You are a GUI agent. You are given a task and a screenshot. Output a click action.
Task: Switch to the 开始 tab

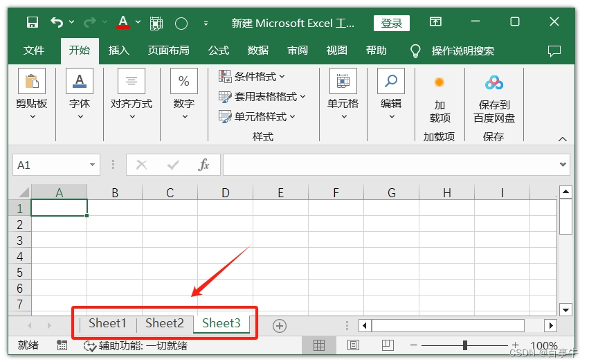pos(80,51)
